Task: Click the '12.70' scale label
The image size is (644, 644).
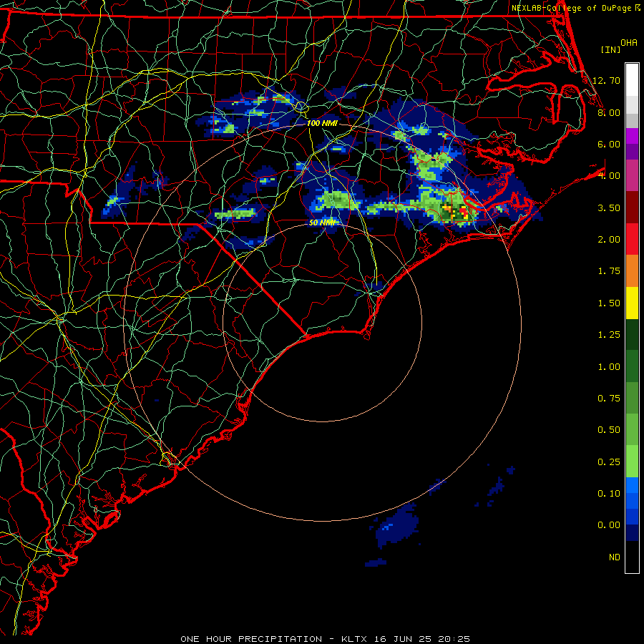Action: click(x=606, y=80)
